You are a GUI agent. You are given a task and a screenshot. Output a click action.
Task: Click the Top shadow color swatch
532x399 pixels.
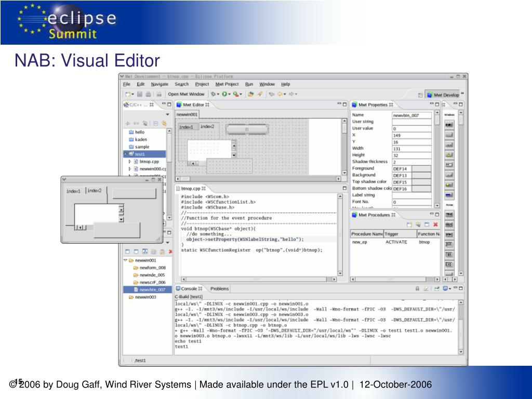tap(421, 182)
